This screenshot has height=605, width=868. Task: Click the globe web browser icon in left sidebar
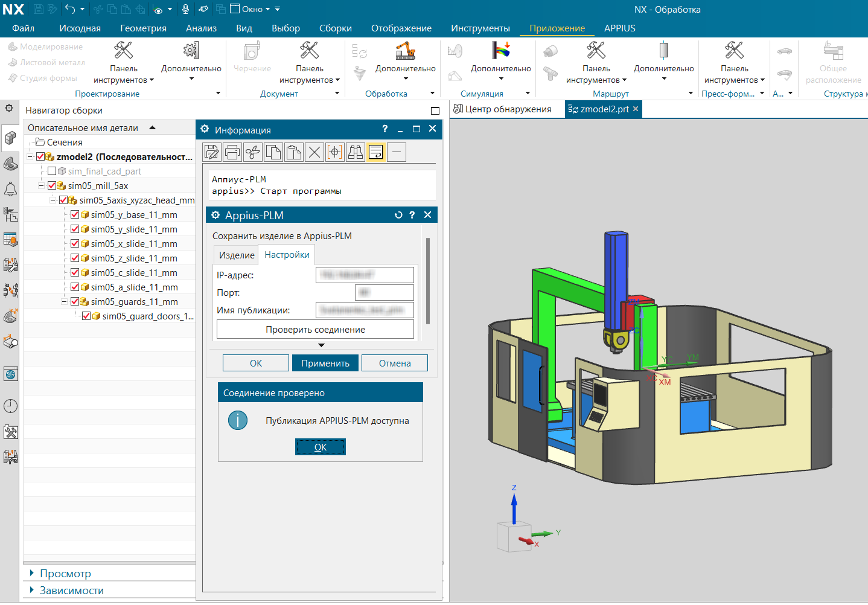pos(10,374)
